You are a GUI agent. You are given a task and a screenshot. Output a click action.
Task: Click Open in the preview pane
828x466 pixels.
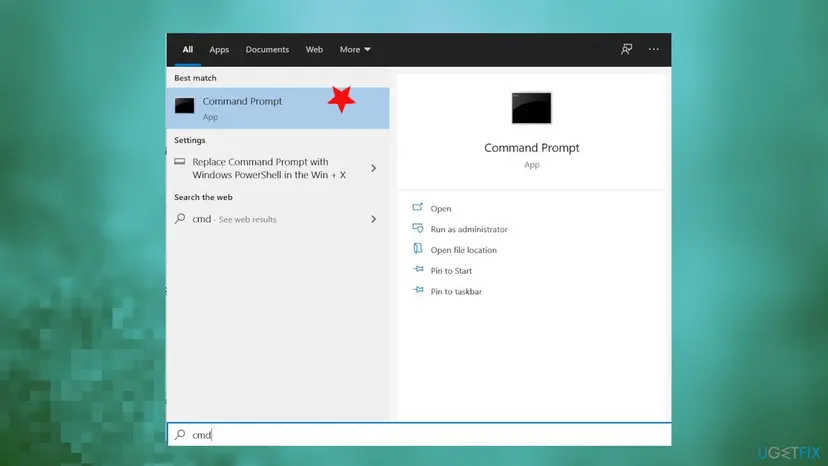click(441, 209)
